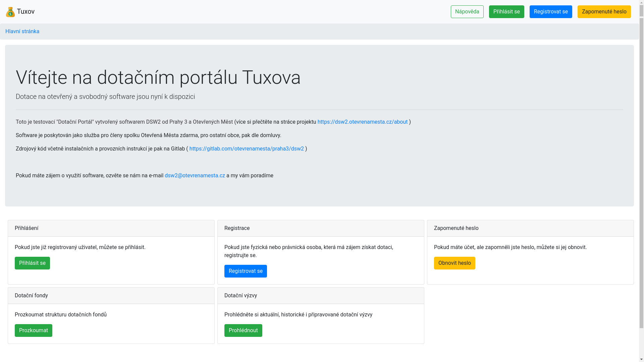This screenshot has height=362, width=644.
Task: Click the Dotační výzvy card header
Action: click(x=320, y=296)
